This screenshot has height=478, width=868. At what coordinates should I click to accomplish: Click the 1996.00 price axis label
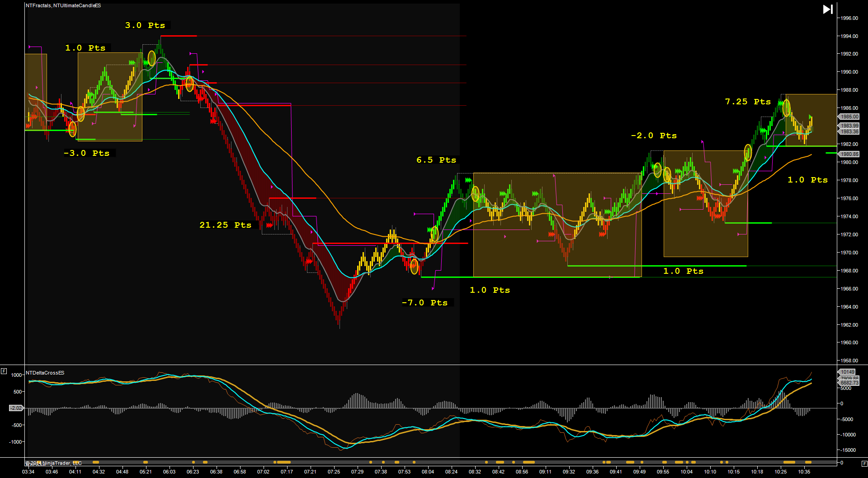pyautogui.click(x=849, y=18)
